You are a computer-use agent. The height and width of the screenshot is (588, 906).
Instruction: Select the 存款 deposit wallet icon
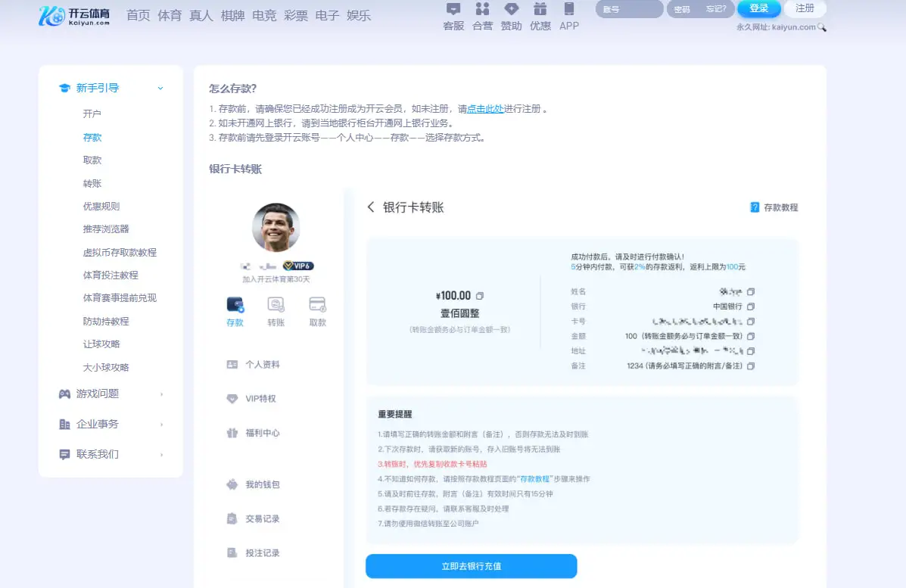click(235, 306)
